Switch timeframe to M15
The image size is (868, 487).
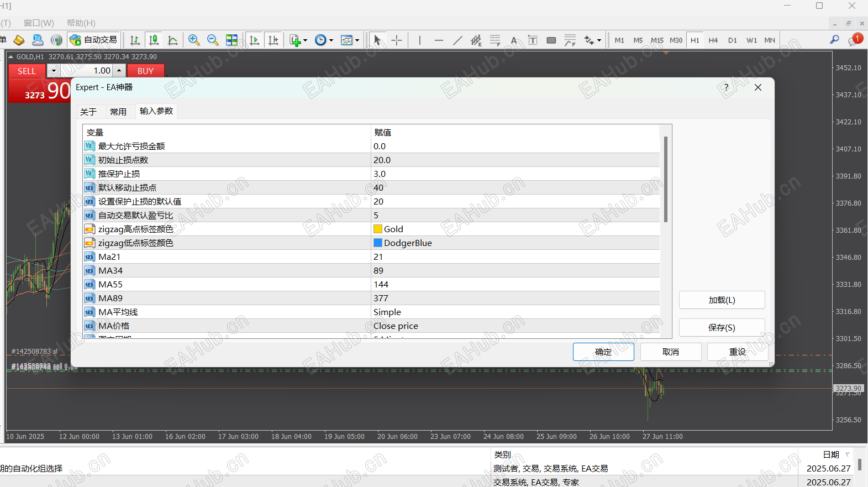(x=657, y=40)
